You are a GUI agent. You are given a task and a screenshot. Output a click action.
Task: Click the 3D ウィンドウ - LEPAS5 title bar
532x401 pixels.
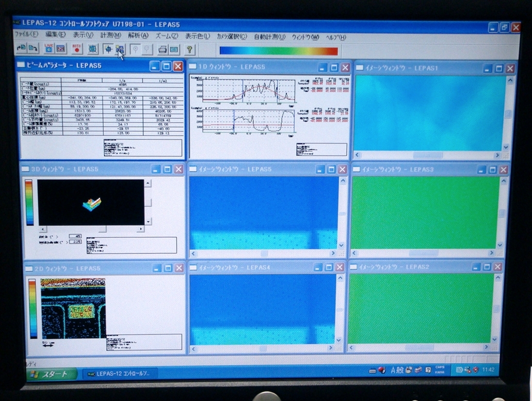click(x=102, y=169)
